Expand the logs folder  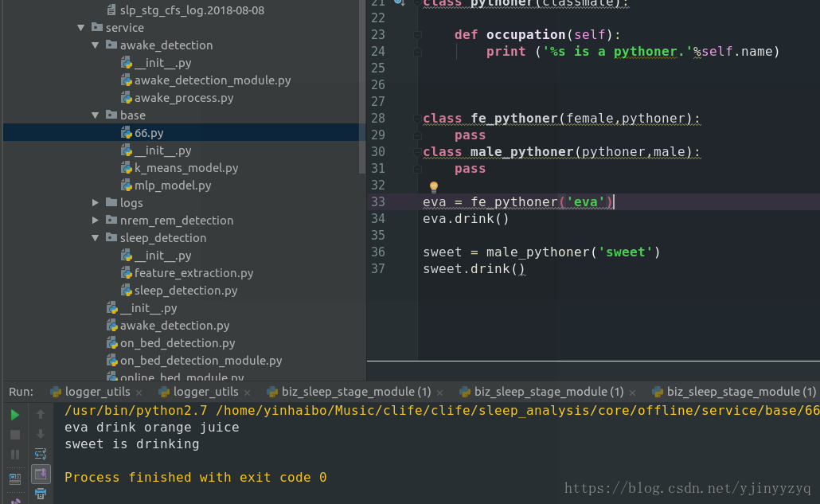point(96,203)
